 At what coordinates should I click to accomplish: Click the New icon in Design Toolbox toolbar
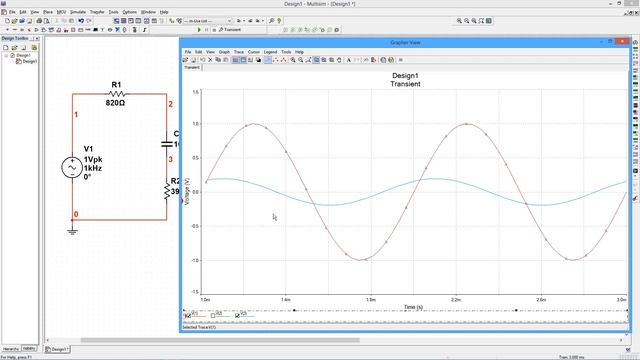pos(6,48)
